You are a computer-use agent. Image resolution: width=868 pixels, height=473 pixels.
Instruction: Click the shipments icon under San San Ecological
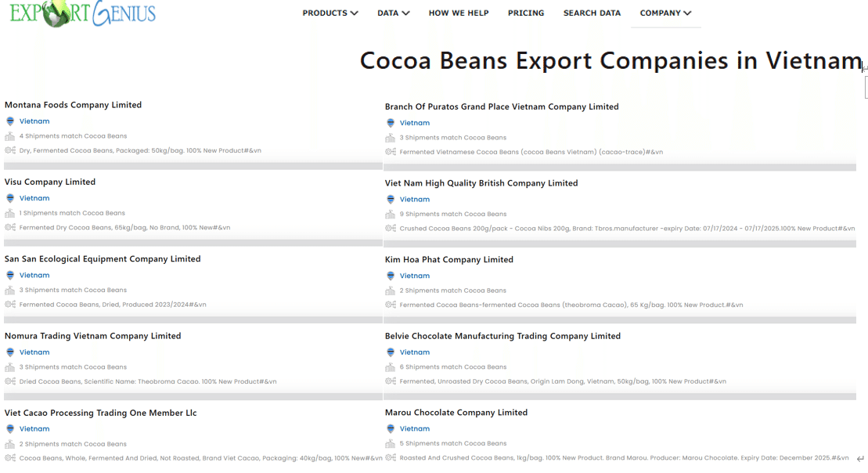(x=10, y=291)
